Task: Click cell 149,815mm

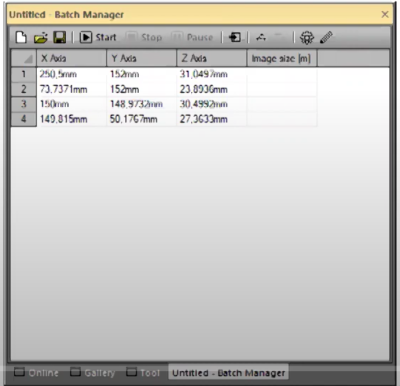Action: (71, 119)
